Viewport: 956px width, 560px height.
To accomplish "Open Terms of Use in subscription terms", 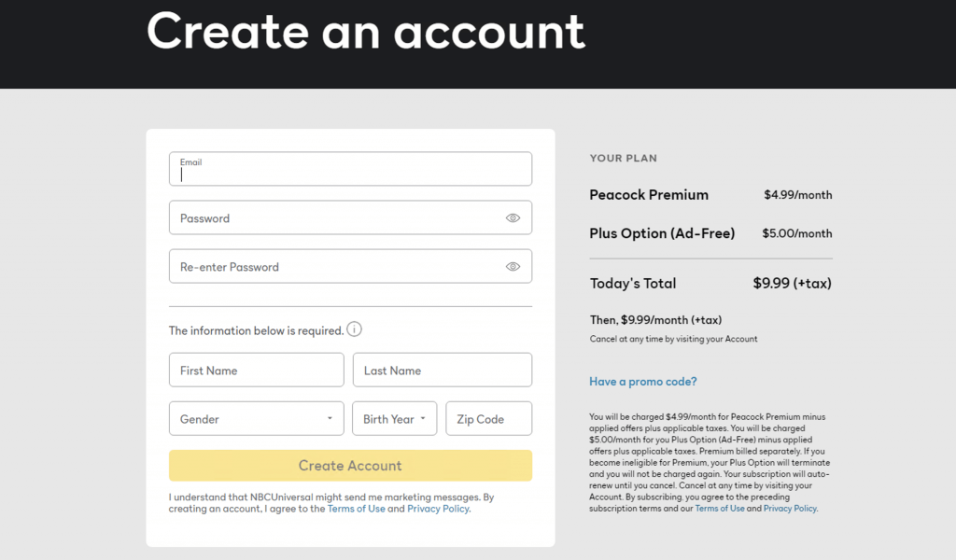I will 720,509.
